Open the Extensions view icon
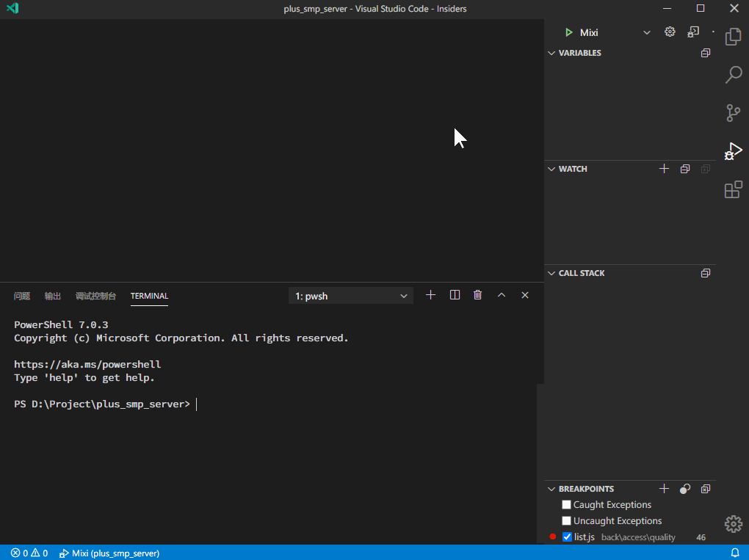Image resolution: width=749 pixels, height=560 pixels. (734, 189)
